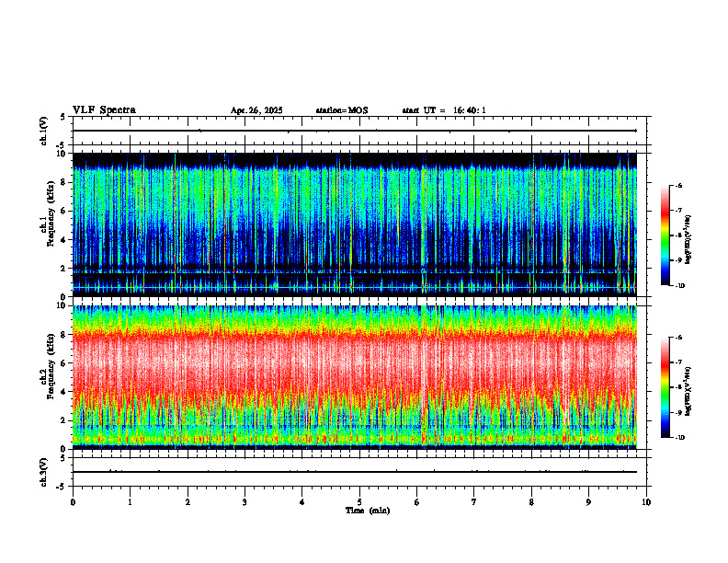Click the "ch.3(V)" axis label
Image resolution: width=728 pixels, height=563 pixels.
click(x=44, y=472)
